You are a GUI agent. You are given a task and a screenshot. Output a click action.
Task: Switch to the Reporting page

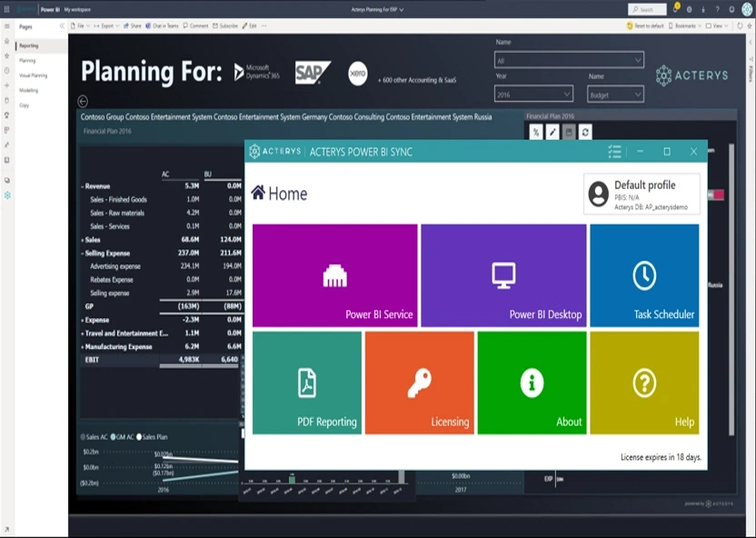tap(42, 45)
